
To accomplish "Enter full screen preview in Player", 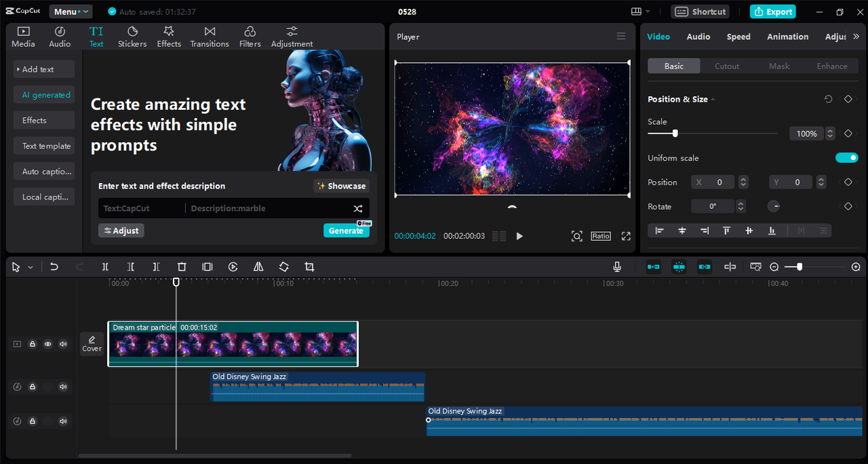I will (626, 236).
